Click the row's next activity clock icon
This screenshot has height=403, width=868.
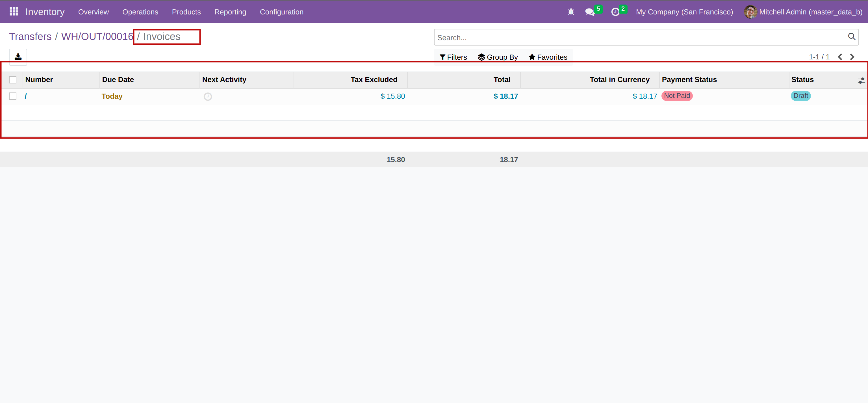[208, 96]
